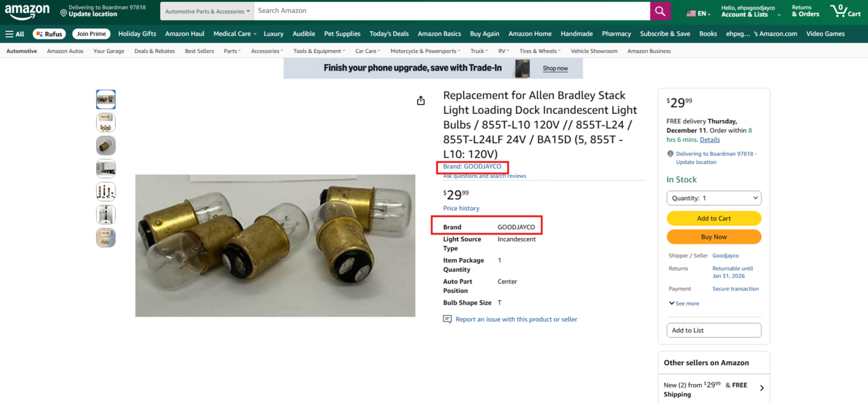Select the third product thumbnail image

coord(106,146)
